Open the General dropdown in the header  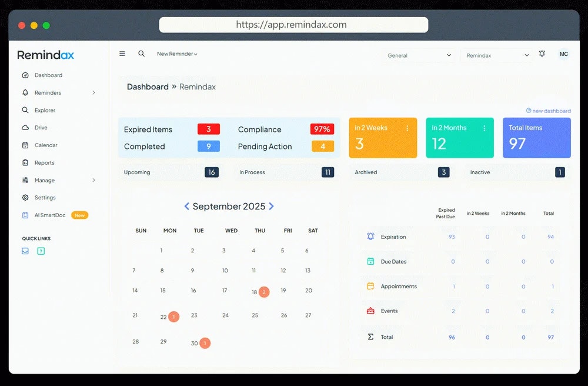coord(420,55)
